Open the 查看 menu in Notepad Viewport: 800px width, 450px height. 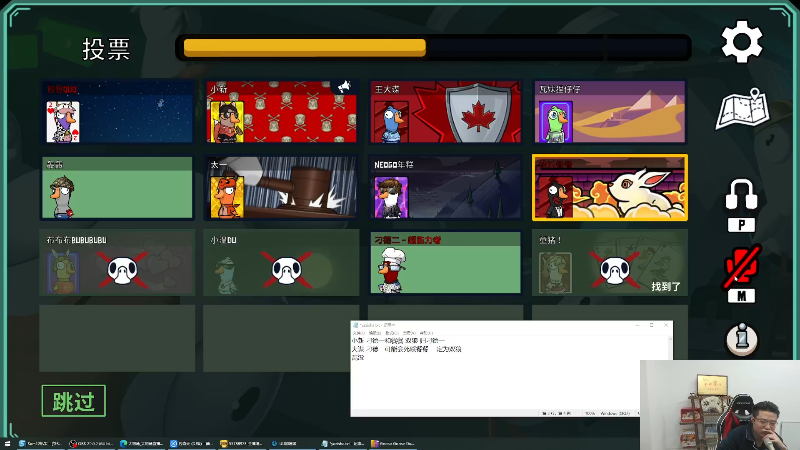coord(409,333)
